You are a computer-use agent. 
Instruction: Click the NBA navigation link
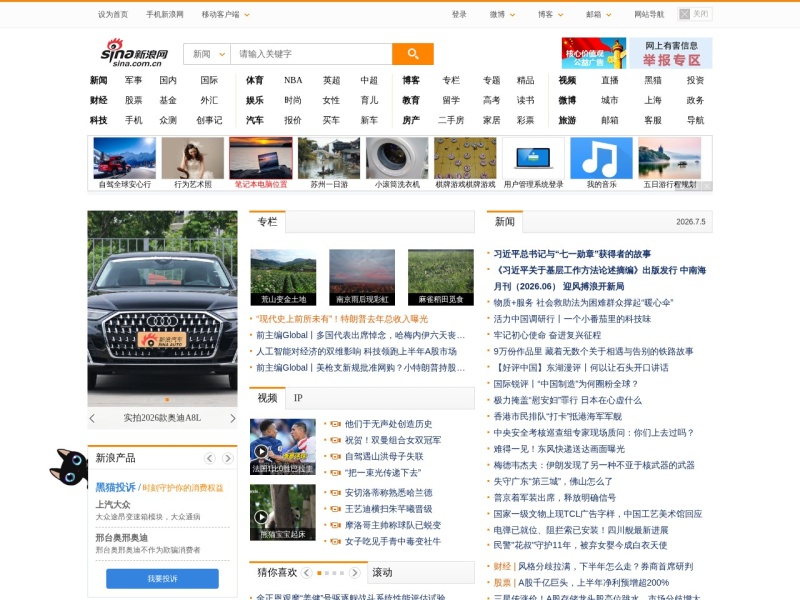point(293,80)
